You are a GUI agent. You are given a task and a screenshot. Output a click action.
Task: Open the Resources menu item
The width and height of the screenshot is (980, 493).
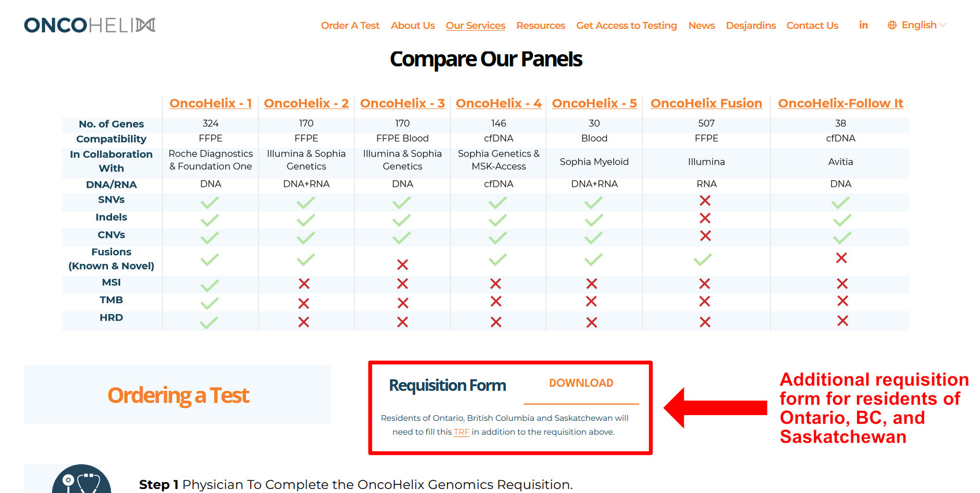(x=541, y=25)
